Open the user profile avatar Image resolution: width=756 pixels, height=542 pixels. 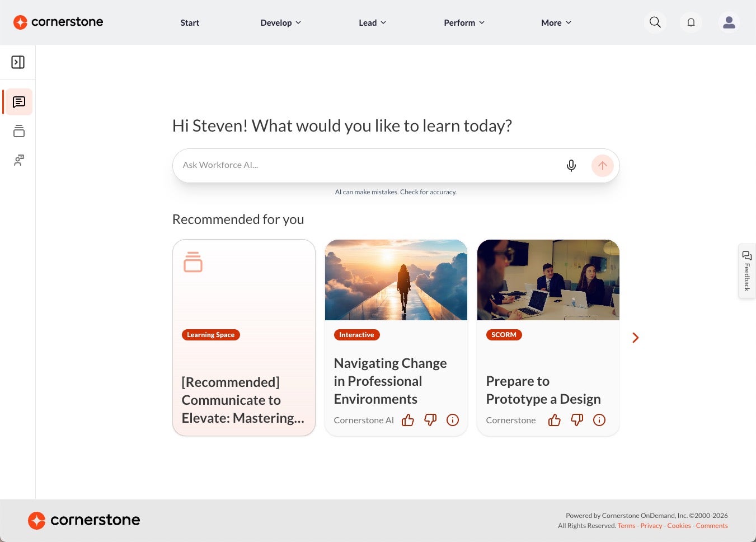click(729, 22)
